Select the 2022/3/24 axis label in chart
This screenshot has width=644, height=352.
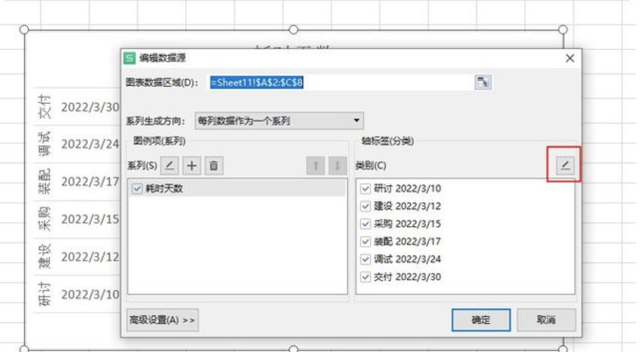click(89, 144)
